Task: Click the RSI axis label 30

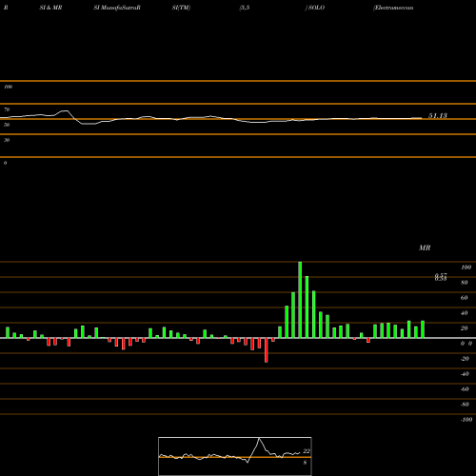Action: 7,140
